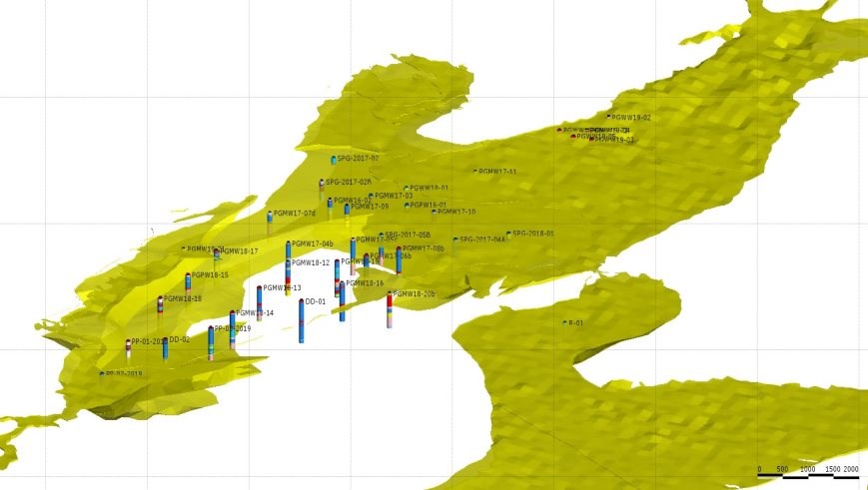The image size is (868, 490).
Task: Click the PGMW17-10 well marker
Action: 434,212
